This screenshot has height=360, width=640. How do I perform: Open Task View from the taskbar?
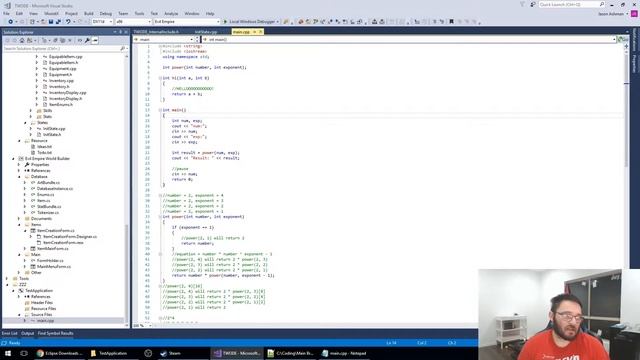(x=24, y=353)
